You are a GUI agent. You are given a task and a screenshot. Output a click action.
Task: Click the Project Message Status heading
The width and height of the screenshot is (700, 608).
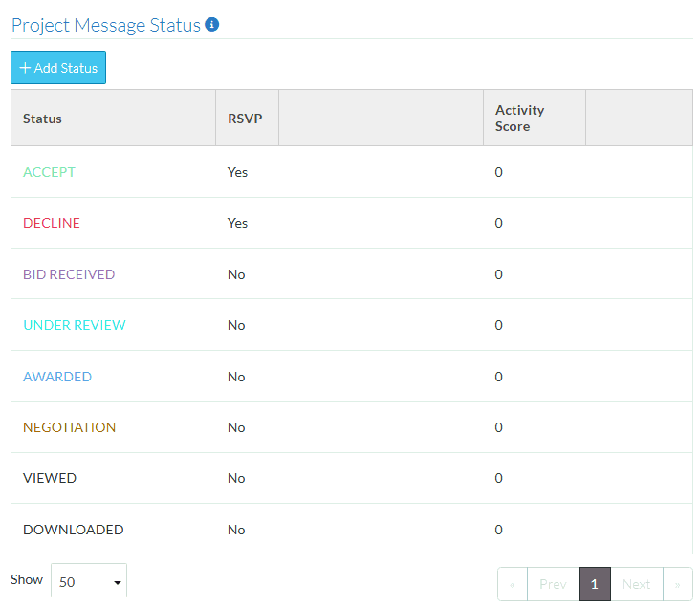pos(106,25)
